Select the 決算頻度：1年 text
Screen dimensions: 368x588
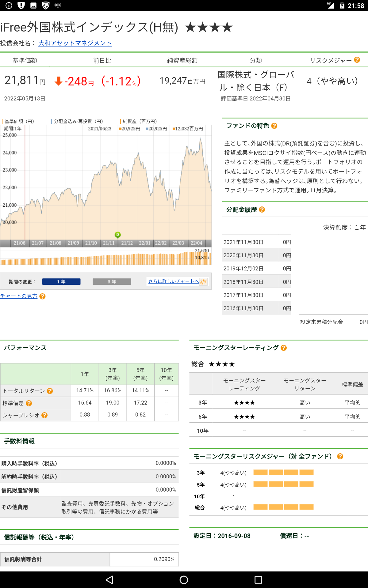[344, 228]
